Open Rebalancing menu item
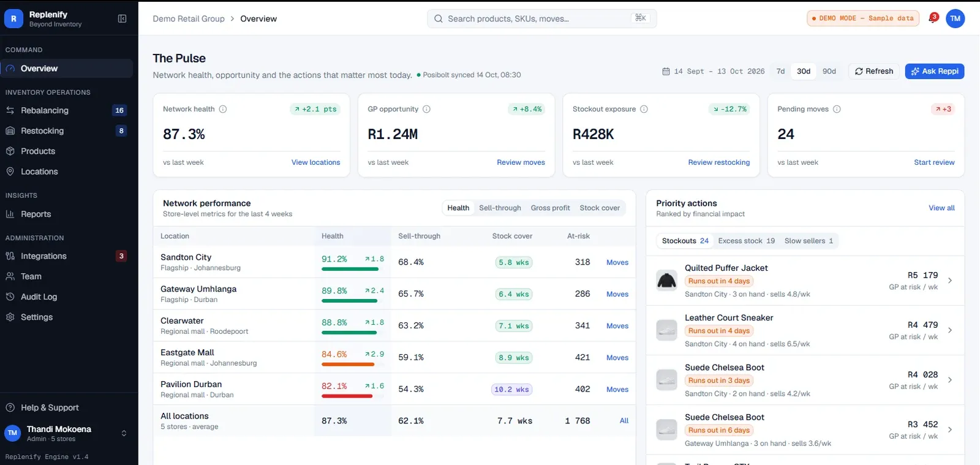Viewport: 980px width, 465px height. click(x=67, y=110)
